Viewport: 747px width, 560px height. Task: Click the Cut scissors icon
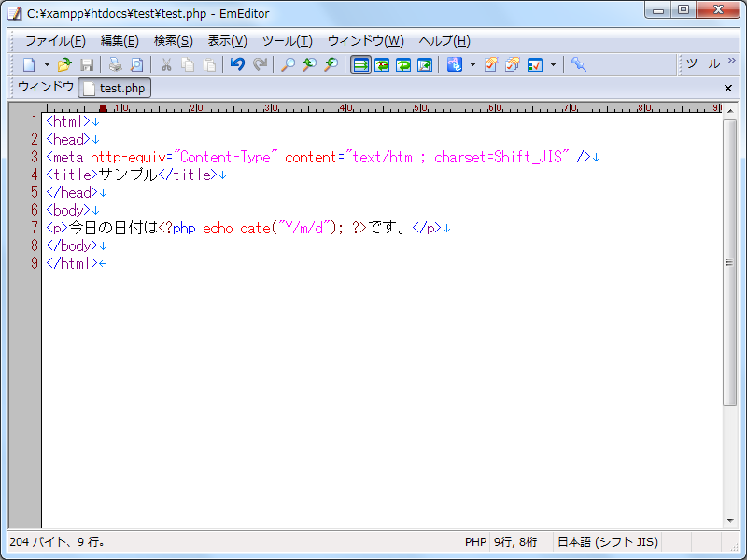[166, 64]
